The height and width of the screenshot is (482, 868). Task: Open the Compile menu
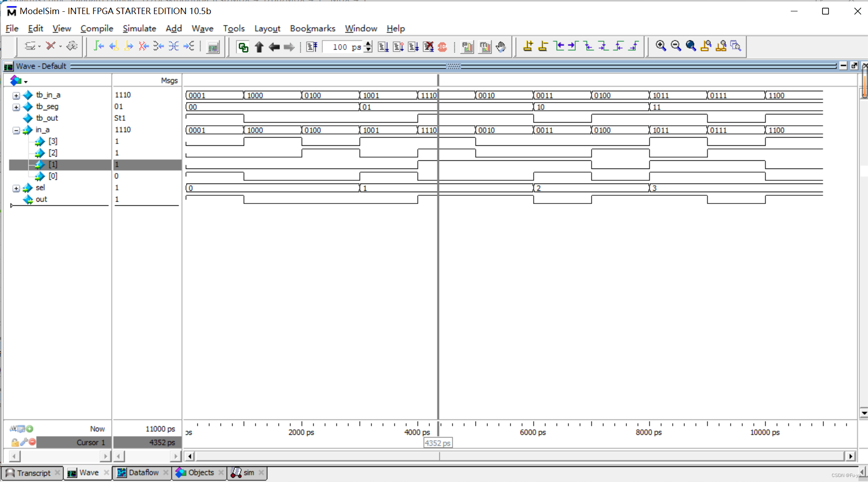coord(97,28)
